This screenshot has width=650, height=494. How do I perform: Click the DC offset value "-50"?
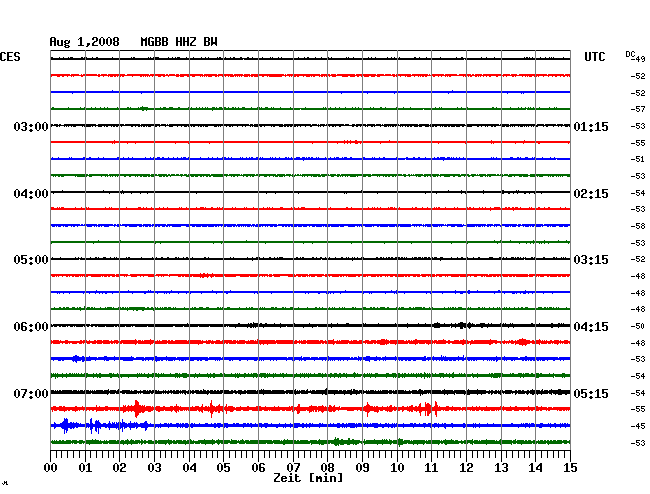coord(638,326)
